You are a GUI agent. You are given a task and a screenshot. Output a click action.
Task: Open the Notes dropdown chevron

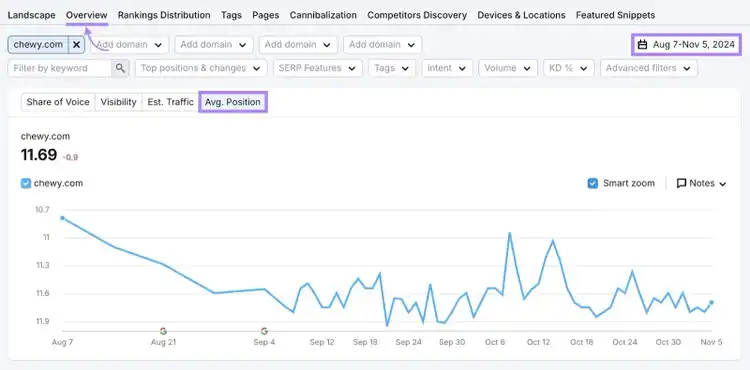click(x=722, y=184)
